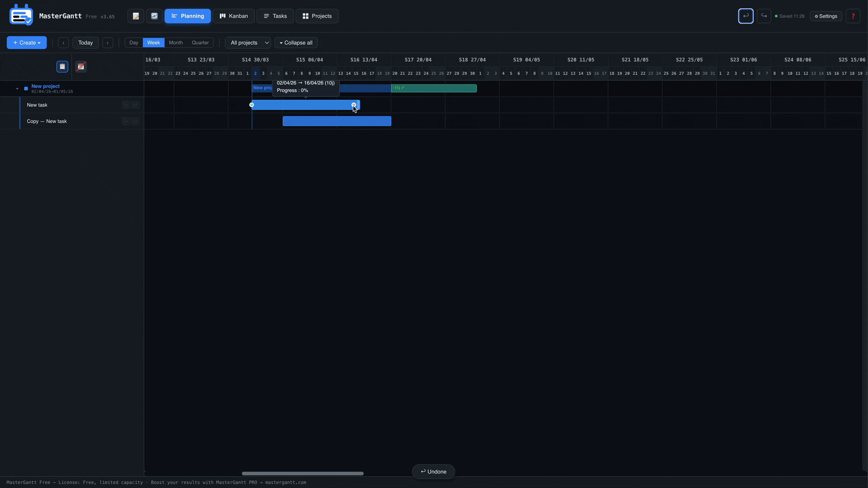This screenshot has width=868, height=488.
Task: Click the Undone notification
Action: coord(434,472)
